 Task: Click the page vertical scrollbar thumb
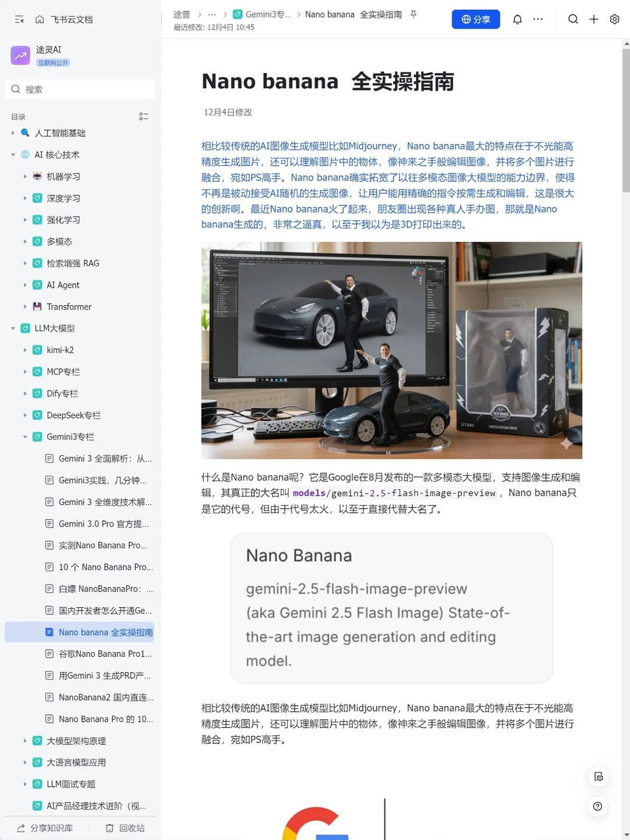click(x=626, y=120)
